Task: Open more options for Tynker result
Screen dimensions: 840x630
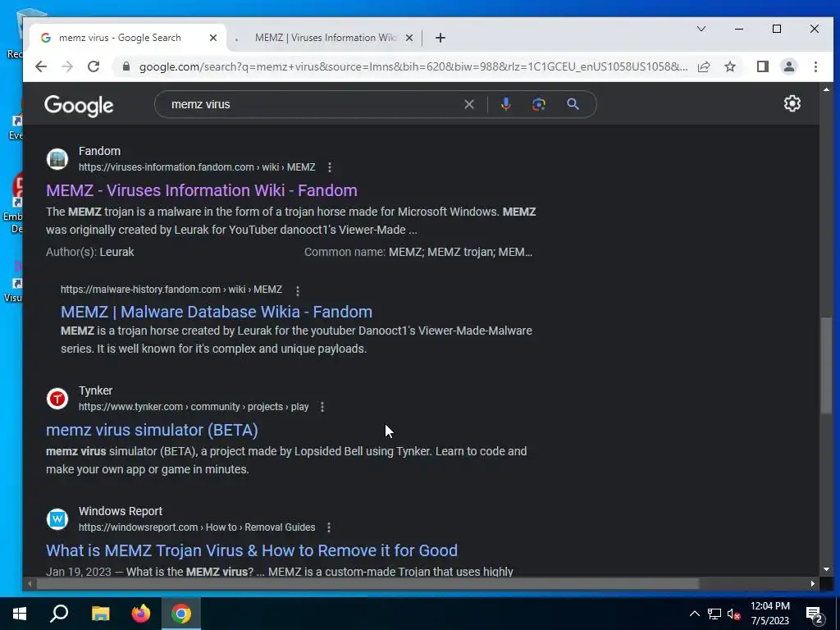Action: click(322, 407)
